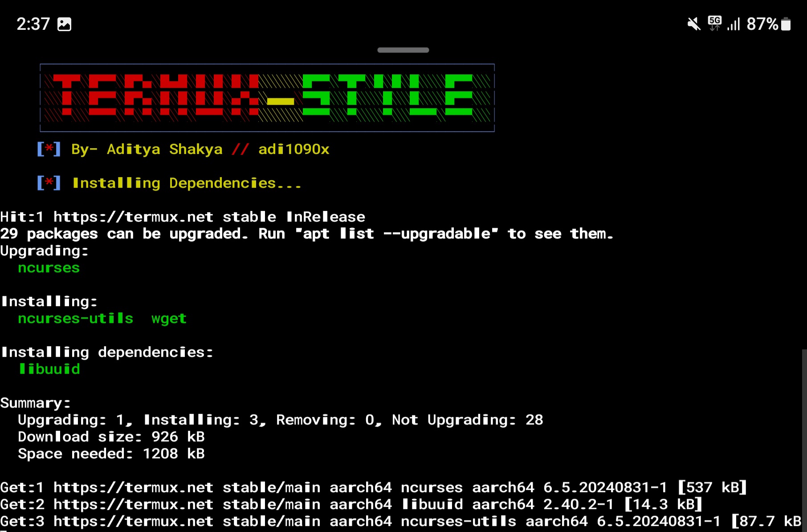Click the 'Not Upgrading: 28' text
The image size is (807, 532).
click(468, 420)
